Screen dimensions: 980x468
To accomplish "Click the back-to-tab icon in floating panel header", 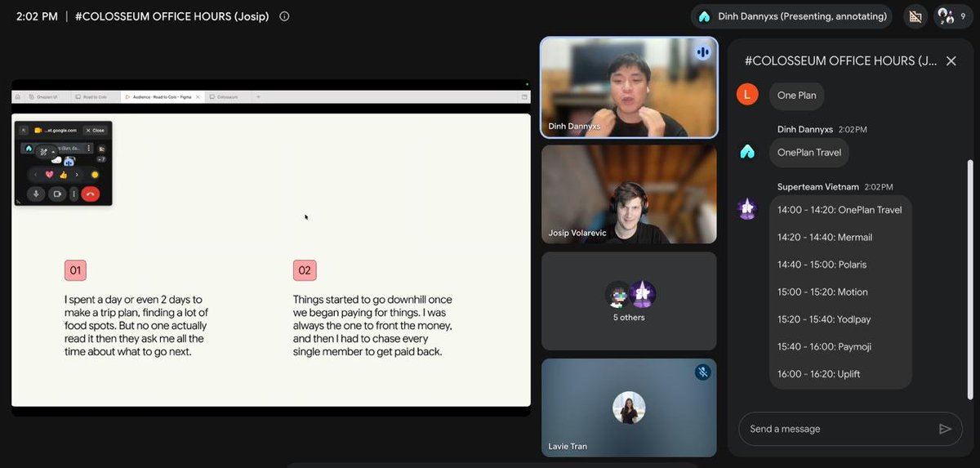I will (24, 131).
